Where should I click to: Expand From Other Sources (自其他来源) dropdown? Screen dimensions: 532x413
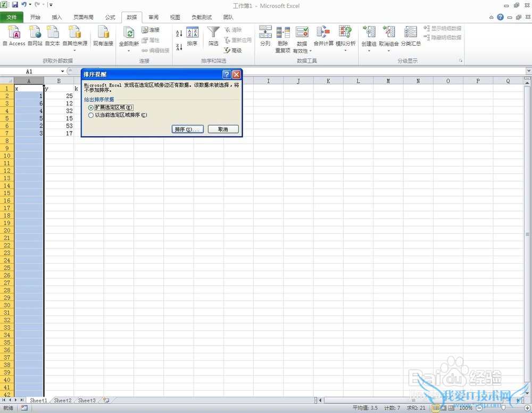pyautogui.click(x=74, y=50)
